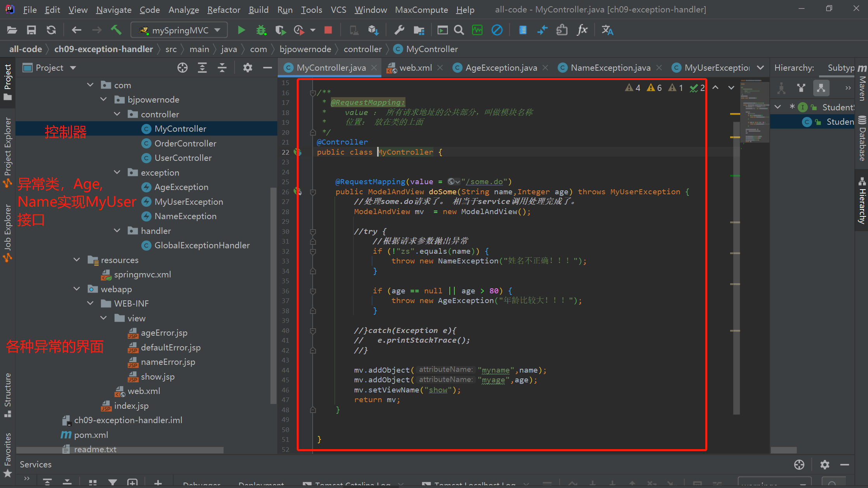This screenshot has width=868, height=488.
Task: Click the Build hammer icon
Action: 116,30
